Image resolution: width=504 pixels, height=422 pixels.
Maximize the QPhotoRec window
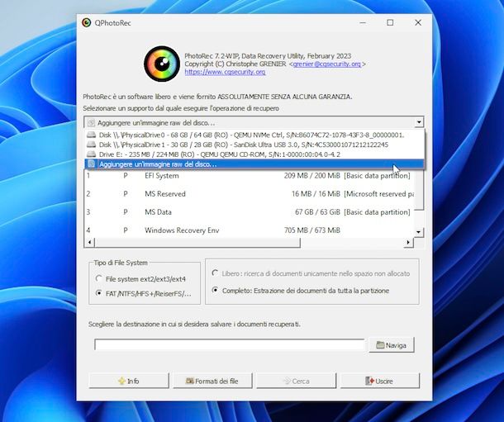[390, 22]
